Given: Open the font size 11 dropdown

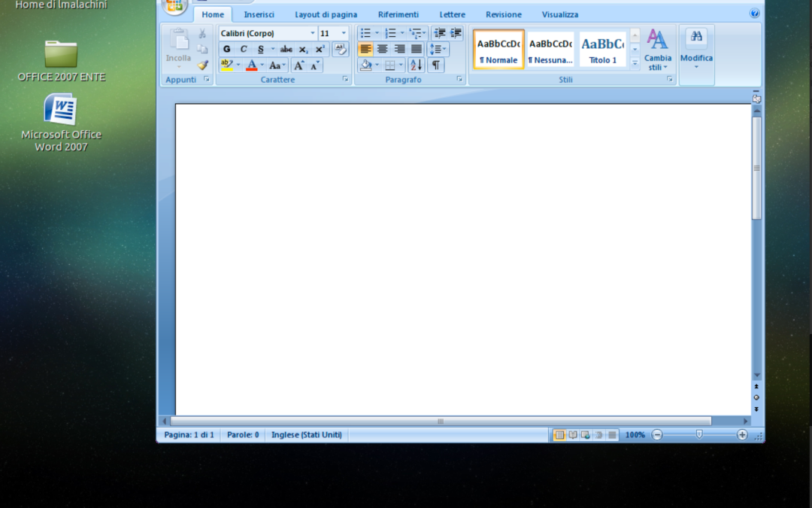Looking at the screenshot, I should pos(344,33).
